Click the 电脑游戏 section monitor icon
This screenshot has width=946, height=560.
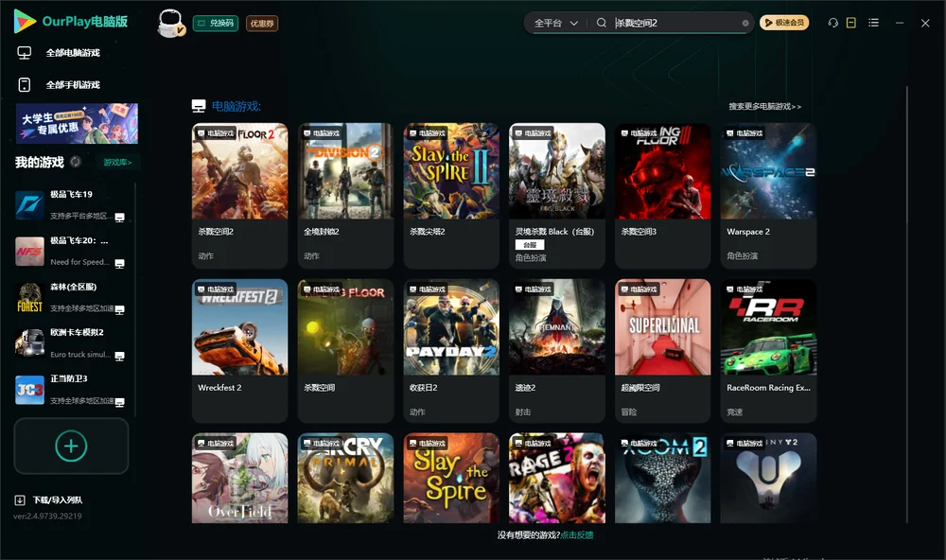point(199,106)
